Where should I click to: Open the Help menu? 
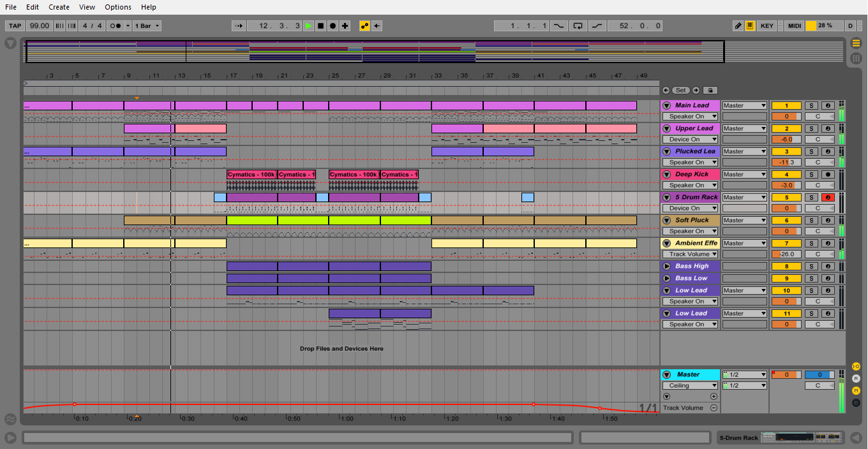tap(149, 7)
